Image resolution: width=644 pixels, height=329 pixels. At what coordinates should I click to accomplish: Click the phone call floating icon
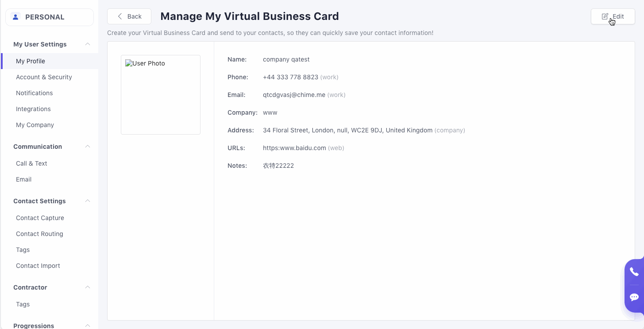tap(634, 272)
